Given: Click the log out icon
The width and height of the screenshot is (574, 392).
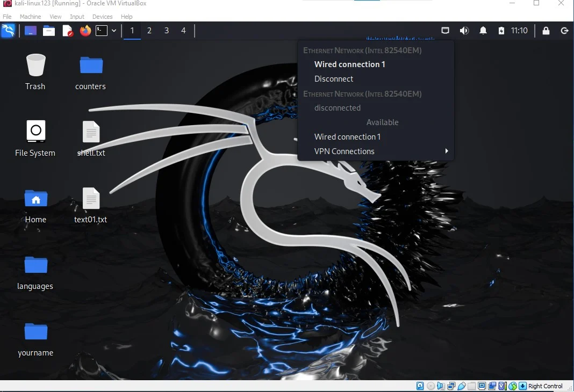Looking at the screenshot, I should coord(564,31).
